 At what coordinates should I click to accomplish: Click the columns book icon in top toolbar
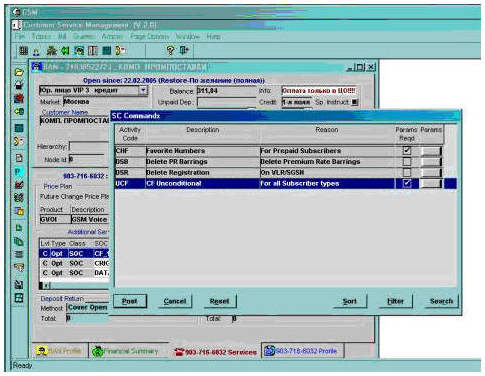pyautogui.click(x=93, y=51)
